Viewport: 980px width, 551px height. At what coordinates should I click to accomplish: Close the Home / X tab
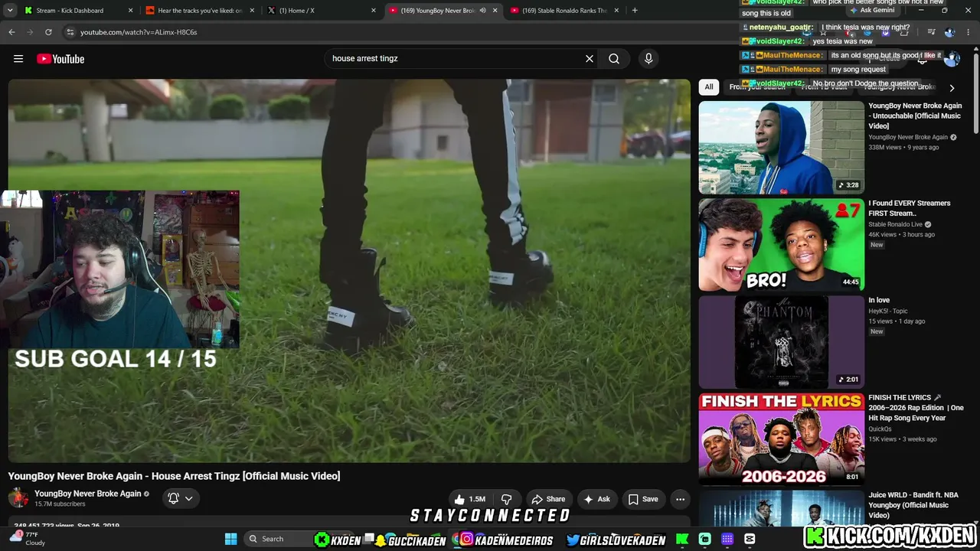pos(374,11)
